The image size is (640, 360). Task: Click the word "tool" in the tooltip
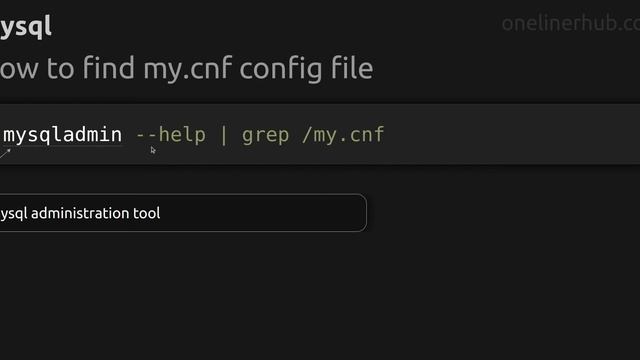(x=147, y=213)
